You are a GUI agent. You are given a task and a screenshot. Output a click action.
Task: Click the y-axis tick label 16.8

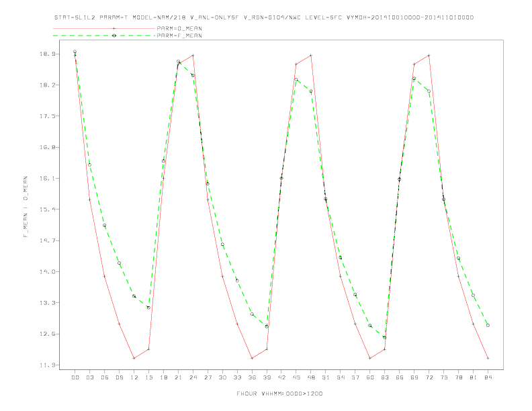coord(47,147)
